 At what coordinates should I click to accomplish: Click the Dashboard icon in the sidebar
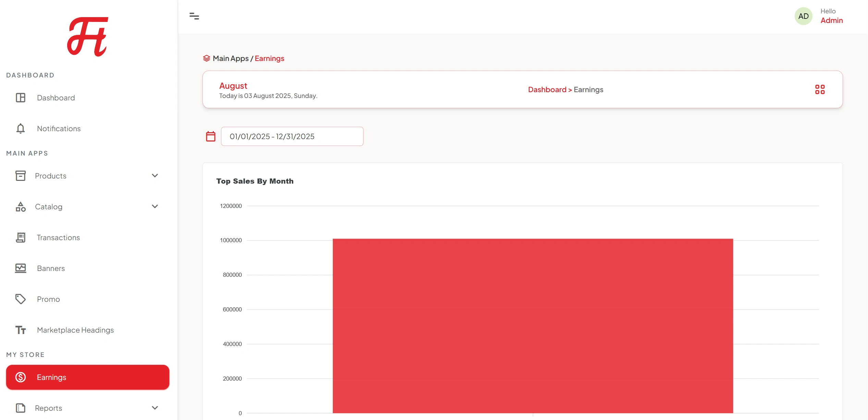(21, 98)
